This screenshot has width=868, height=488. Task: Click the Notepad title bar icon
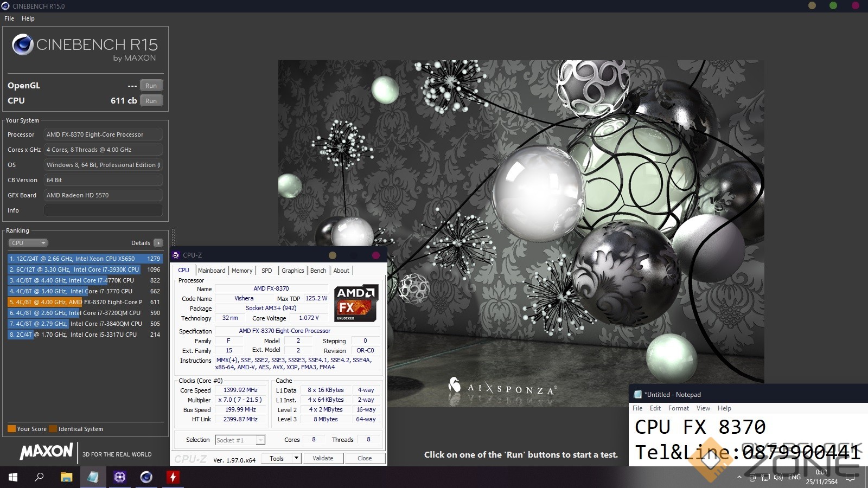638,395
